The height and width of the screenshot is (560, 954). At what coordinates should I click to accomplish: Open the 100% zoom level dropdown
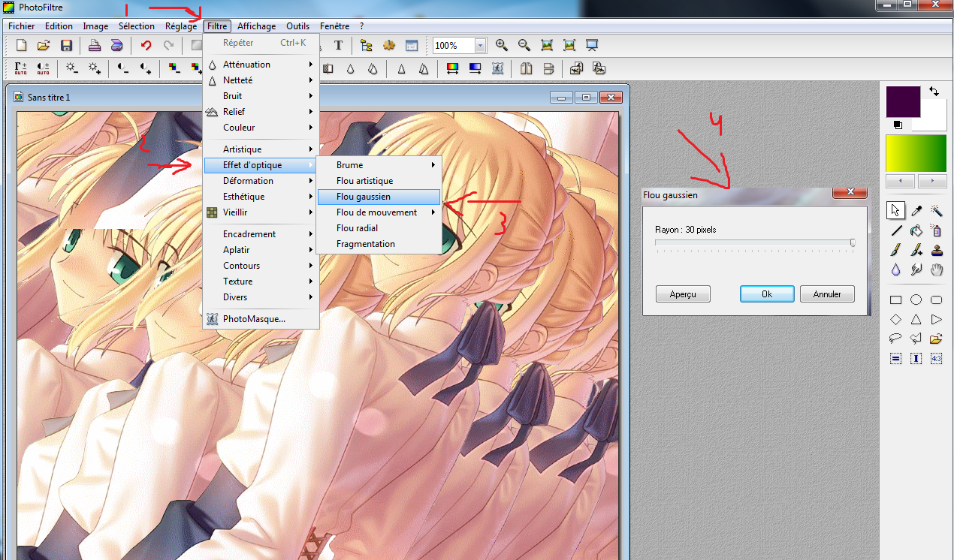[480, 46]
